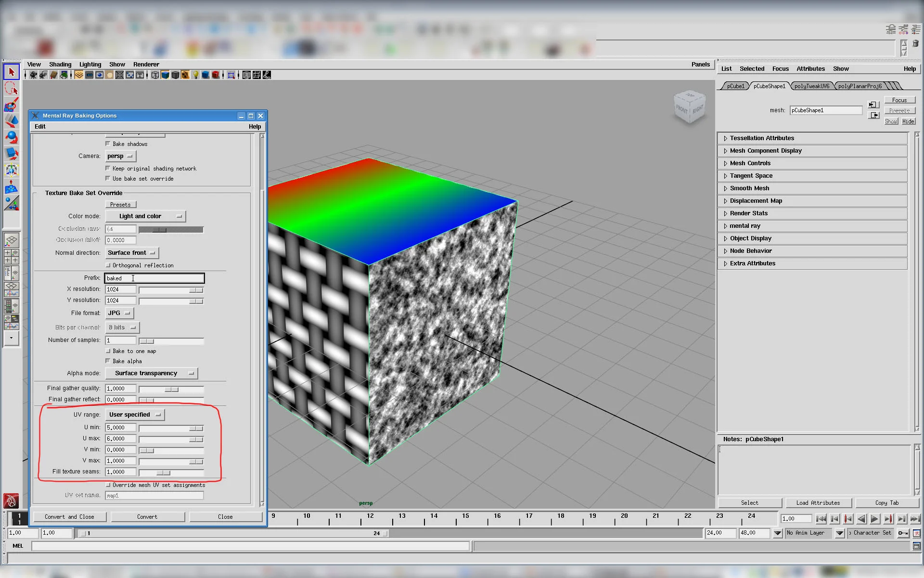Toggle Override mesh UV set assignments
This screenshot has width=924, height=578.
click(x=108, y=485)
